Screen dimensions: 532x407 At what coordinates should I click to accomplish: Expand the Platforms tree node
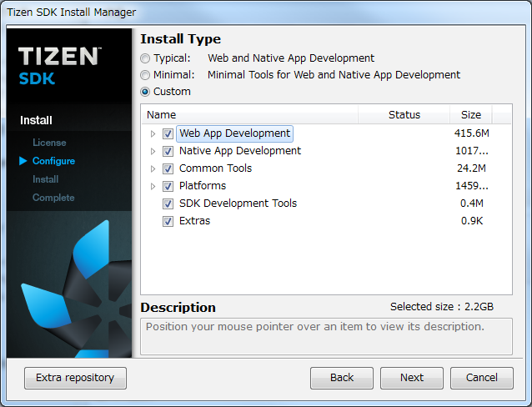(153, 186)
